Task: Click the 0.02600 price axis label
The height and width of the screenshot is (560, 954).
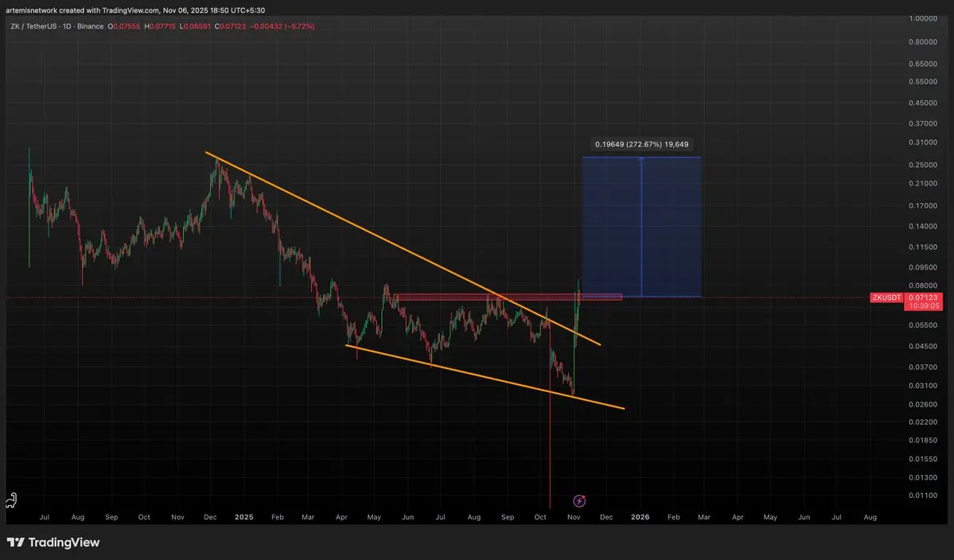Action: pyautogui.click(x=923, y=404)
